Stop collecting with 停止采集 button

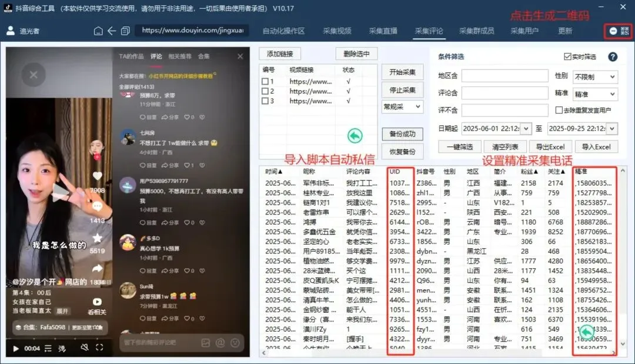403,90
